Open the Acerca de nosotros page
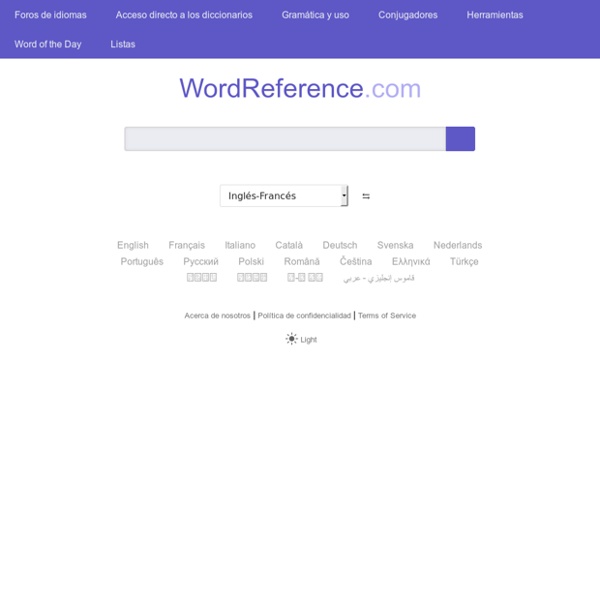Image resolution: width=600 pixels, height=600 pixels. point(217,315)
